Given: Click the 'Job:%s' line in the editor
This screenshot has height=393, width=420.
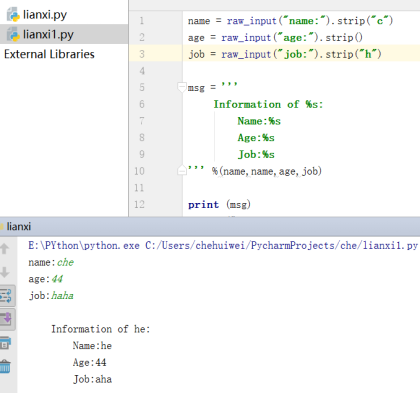Looking at the screenshot, I should (256, 154).
